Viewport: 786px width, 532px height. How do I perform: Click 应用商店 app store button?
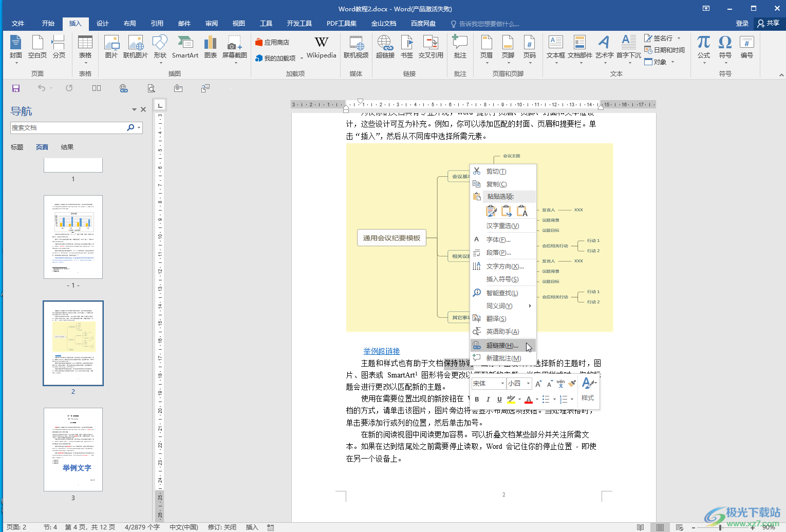[272, 42]
